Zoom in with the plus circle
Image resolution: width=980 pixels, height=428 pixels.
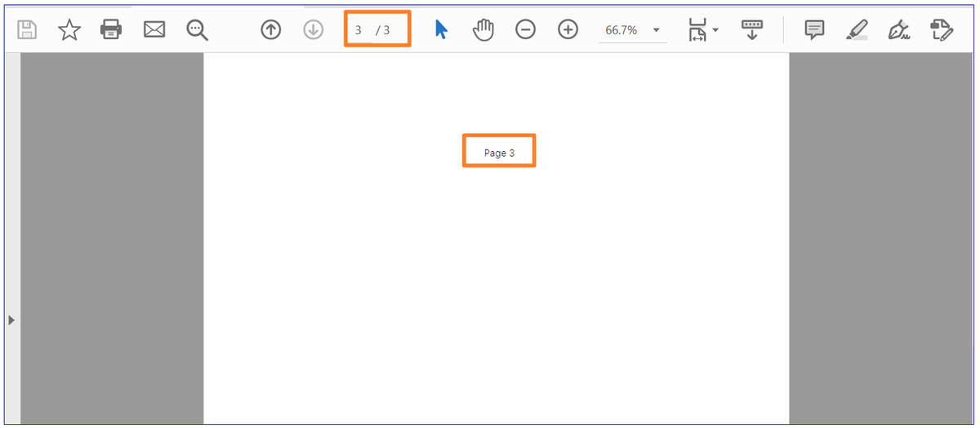[568, 30]
